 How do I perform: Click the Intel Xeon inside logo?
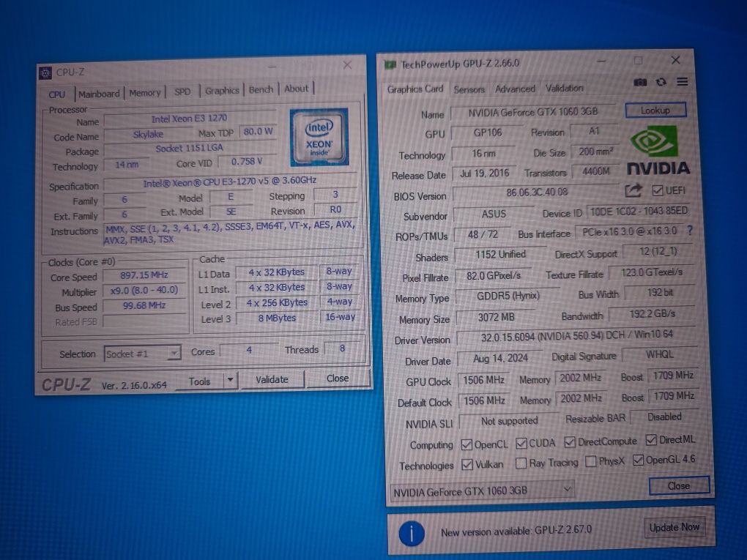pyautogui.click(x=319, y=138)
